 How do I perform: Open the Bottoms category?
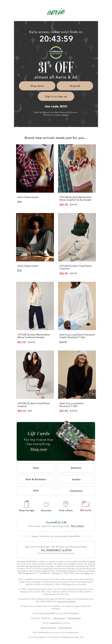click(76, 468)
